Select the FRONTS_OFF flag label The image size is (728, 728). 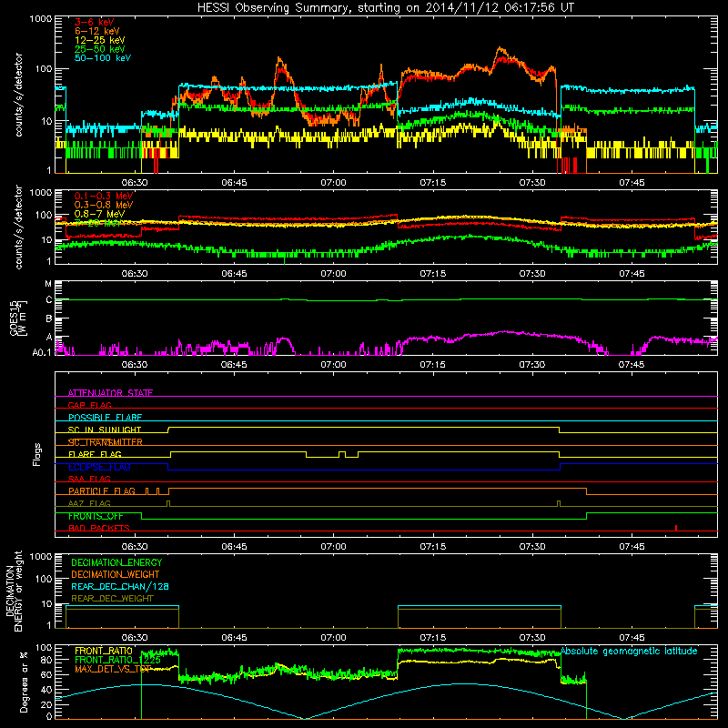click(x=96, y=516)
